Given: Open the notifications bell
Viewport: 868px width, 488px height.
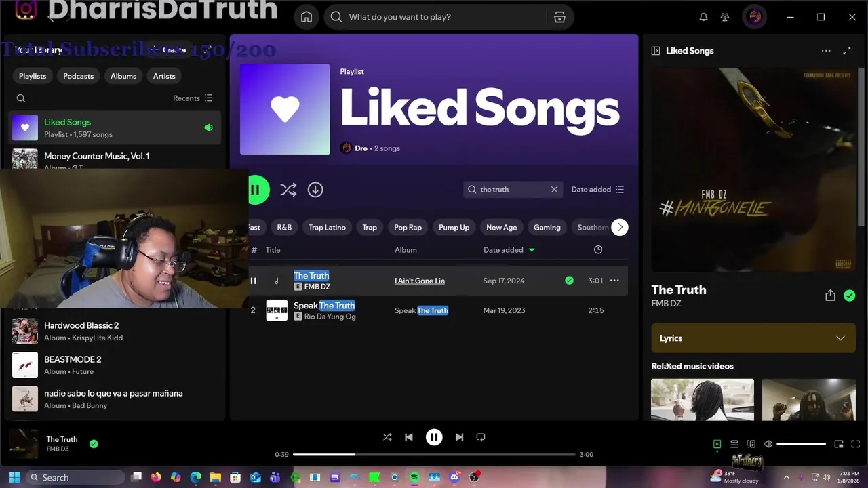Looking at the screenshot, I should [x=703, y=17].
